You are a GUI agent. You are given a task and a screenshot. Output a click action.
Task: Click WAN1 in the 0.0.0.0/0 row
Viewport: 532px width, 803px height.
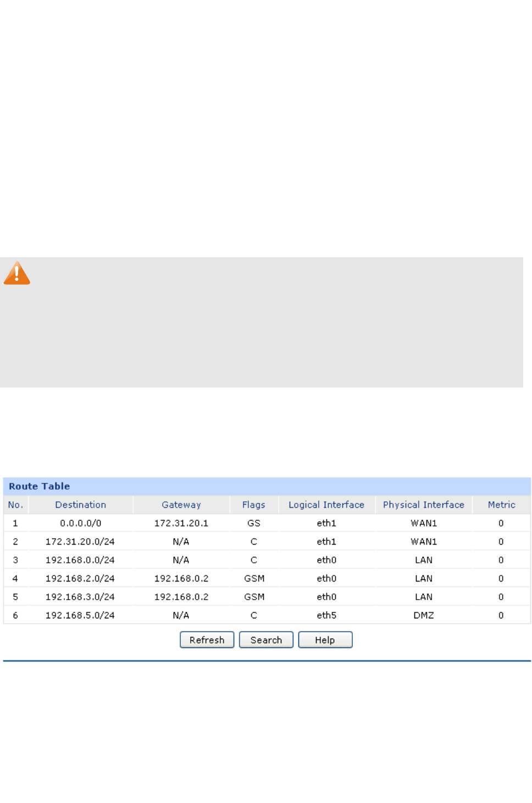click(424, 523)
